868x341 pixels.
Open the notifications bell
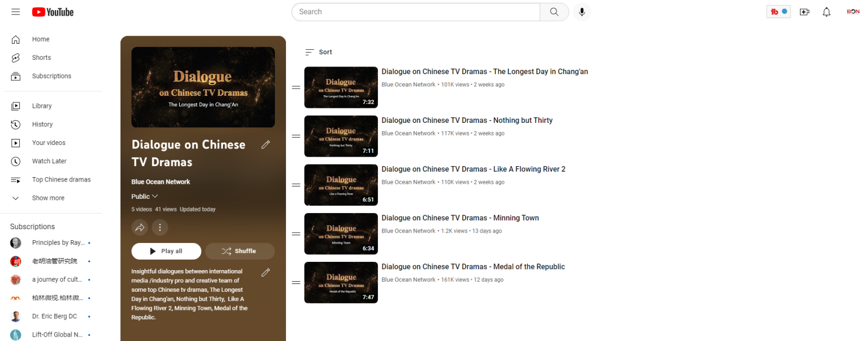(x=827, y=12)
